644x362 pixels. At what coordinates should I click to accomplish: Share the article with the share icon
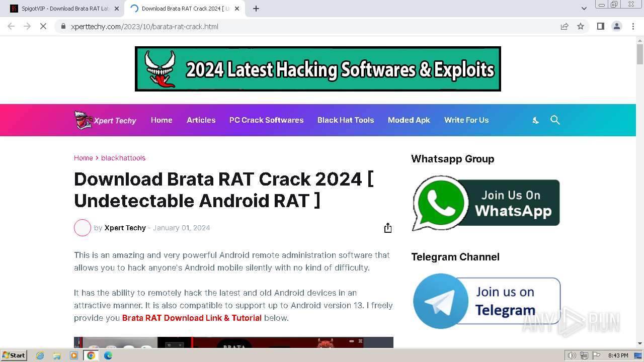[x=387, y=228]
